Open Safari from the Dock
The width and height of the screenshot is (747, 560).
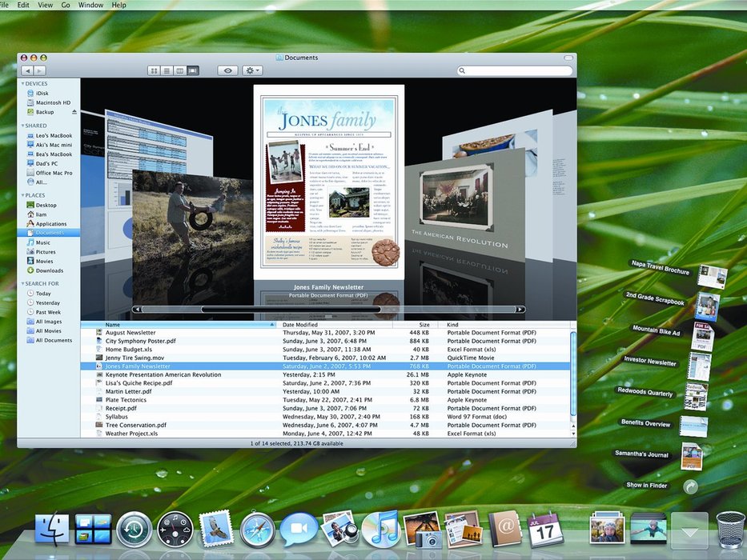click(258, 530)
